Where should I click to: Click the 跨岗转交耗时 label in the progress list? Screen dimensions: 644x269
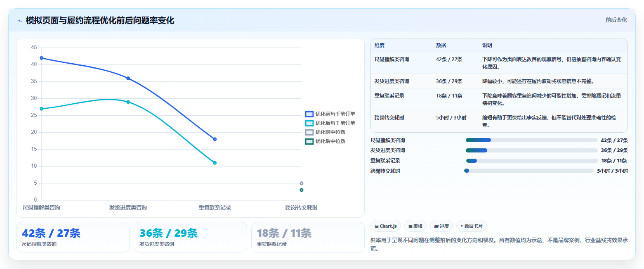(385, 171)
